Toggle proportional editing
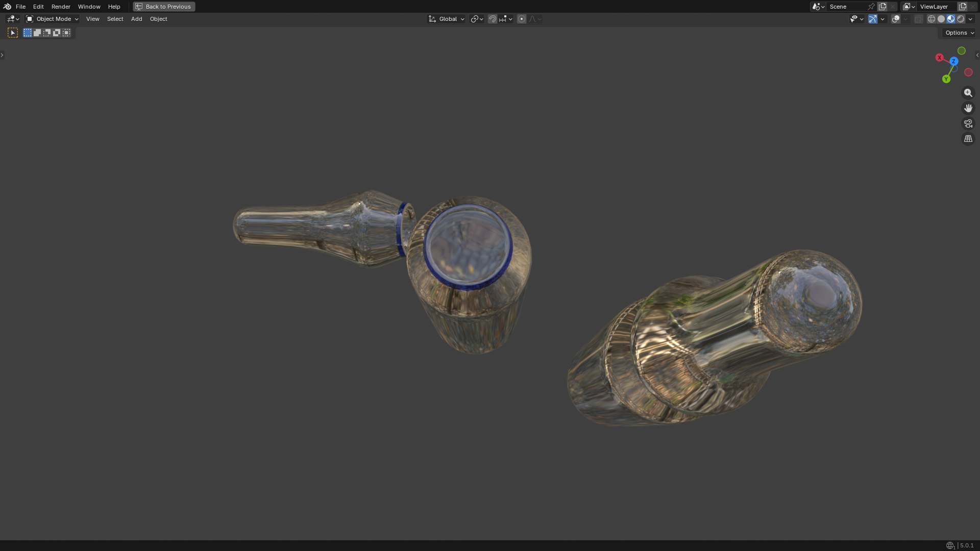Viewport: 980px width, 551px height. tap(521, 19)
